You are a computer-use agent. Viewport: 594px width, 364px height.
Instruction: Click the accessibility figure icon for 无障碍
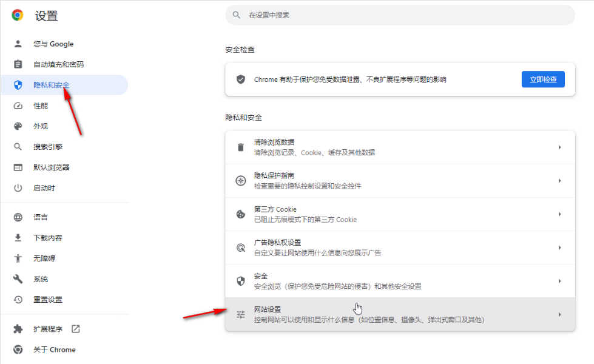point(18,258)
